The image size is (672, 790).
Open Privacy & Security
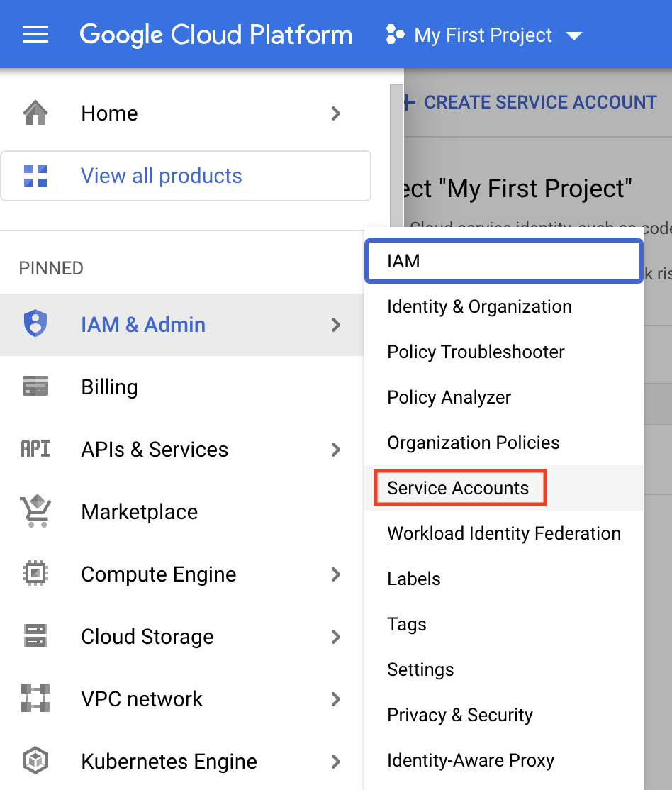pyautogui.click(x=504, y=714)
